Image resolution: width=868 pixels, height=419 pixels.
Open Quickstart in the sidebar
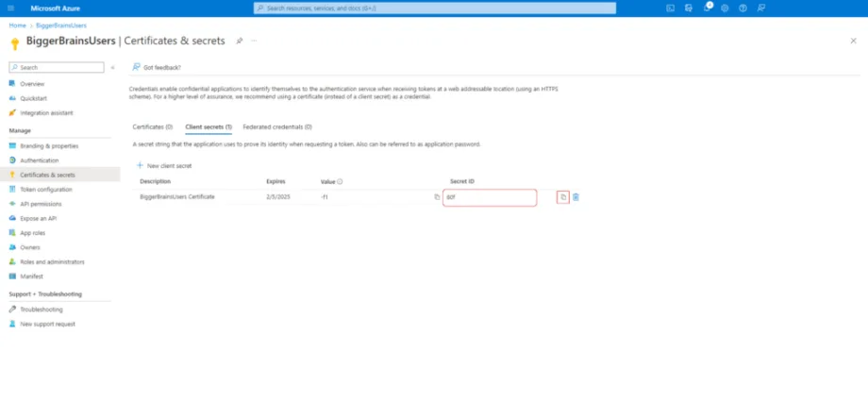click(x=34, y=98)
